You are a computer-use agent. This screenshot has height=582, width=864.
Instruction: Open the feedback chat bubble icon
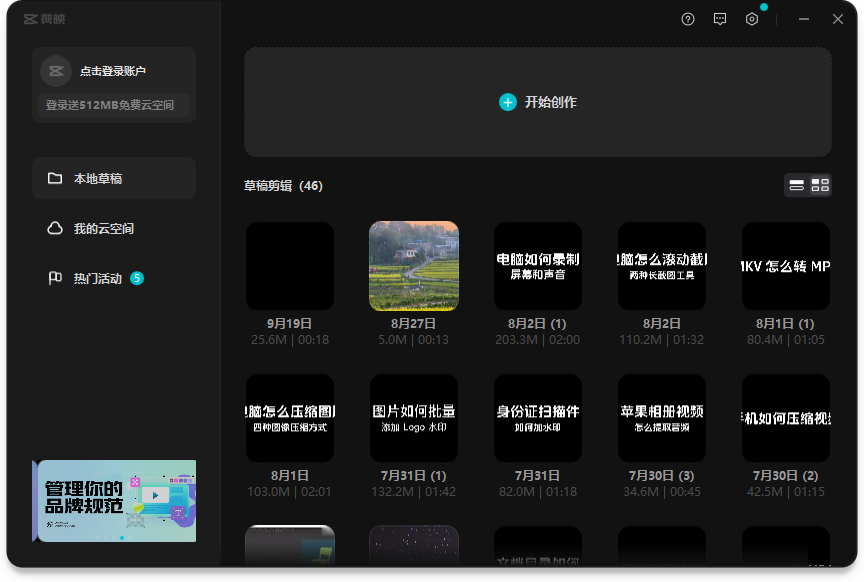tap(720, 19)
